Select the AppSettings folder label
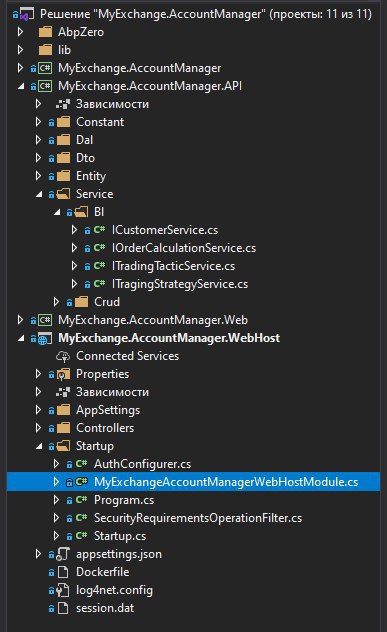Viewport: 387px width, 632px height. [108, 410]
